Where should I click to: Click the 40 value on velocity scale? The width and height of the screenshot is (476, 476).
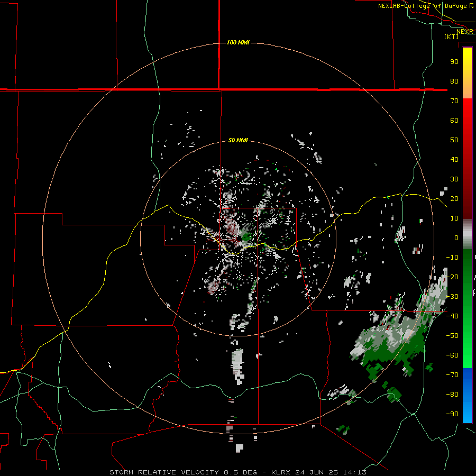[x=454, y=159]
